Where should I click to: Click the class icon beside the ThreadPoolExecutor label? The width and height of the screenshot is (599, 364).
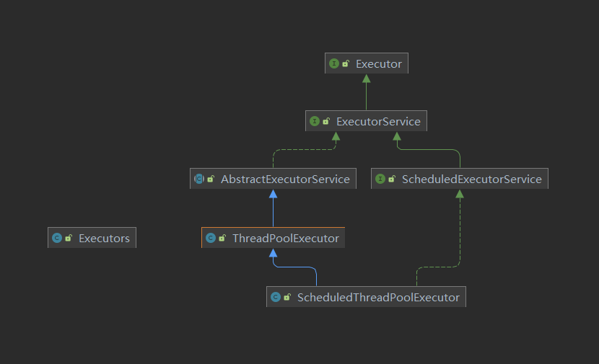point(211,238)
